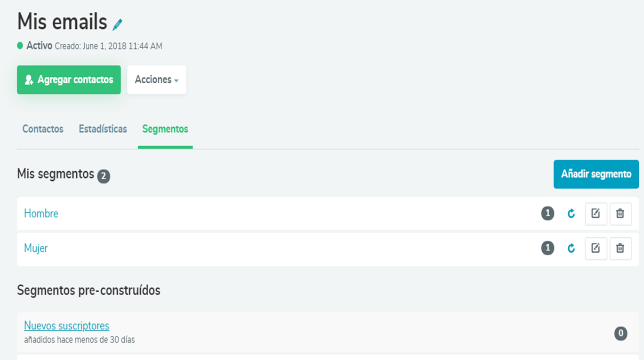Click the Mis segmentos count badge
The width and height of the screenshot is (644, 360).
104,176
